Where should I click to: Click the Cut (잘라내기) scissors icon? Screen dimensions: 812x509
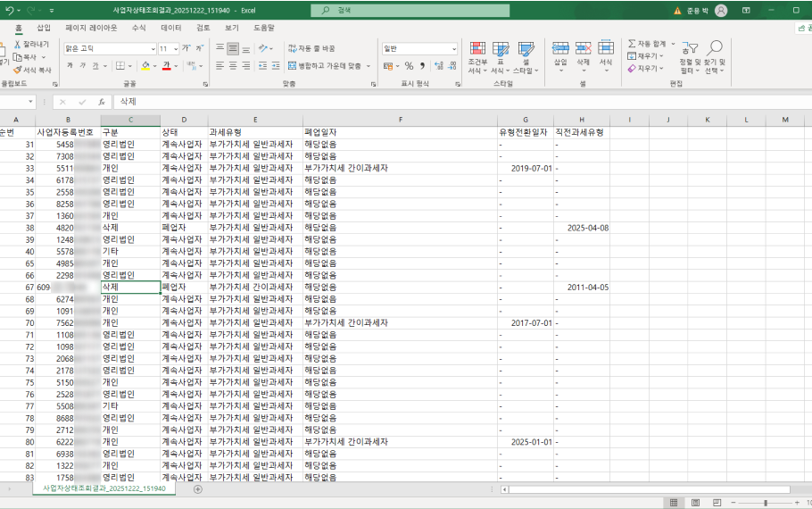click(18, 44)
